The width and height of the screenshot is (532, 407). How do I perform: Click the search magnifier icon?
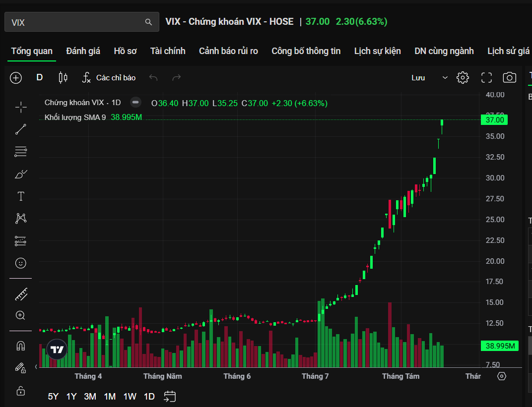click(x=148, y=22)
